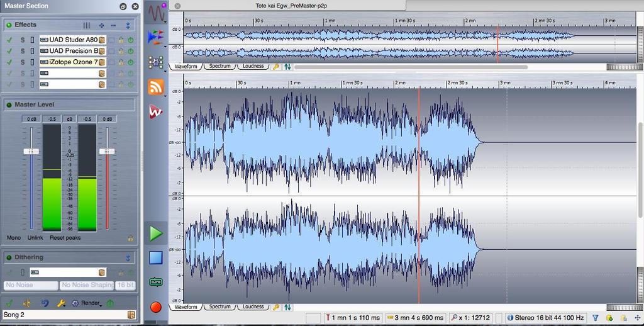This screenshot has width=644, height=326.
Task: Open the preset cabinet for iZotope Ozone 7
Action: [x=101, y=62]
